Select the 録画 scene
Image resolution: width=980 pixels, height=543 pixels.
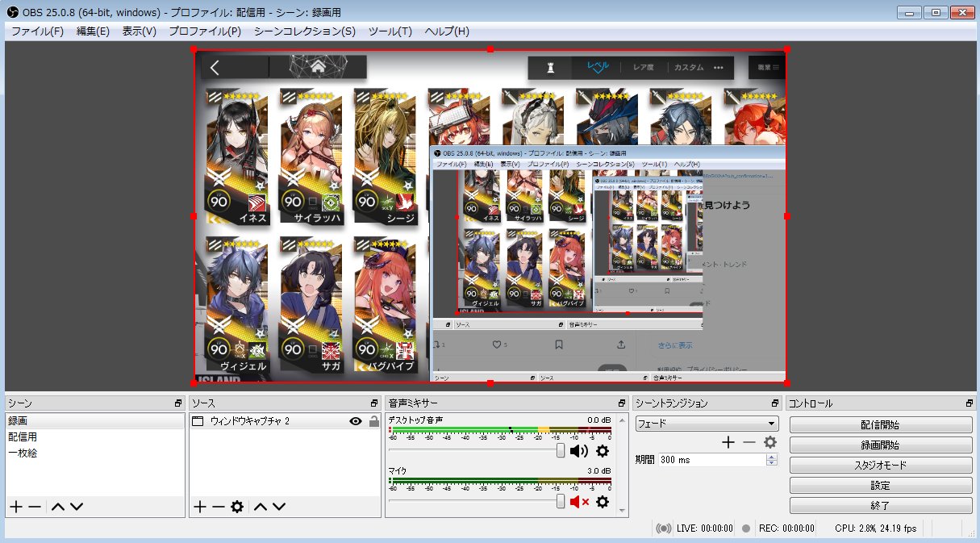pyautogui.click(x=95, y=421)
